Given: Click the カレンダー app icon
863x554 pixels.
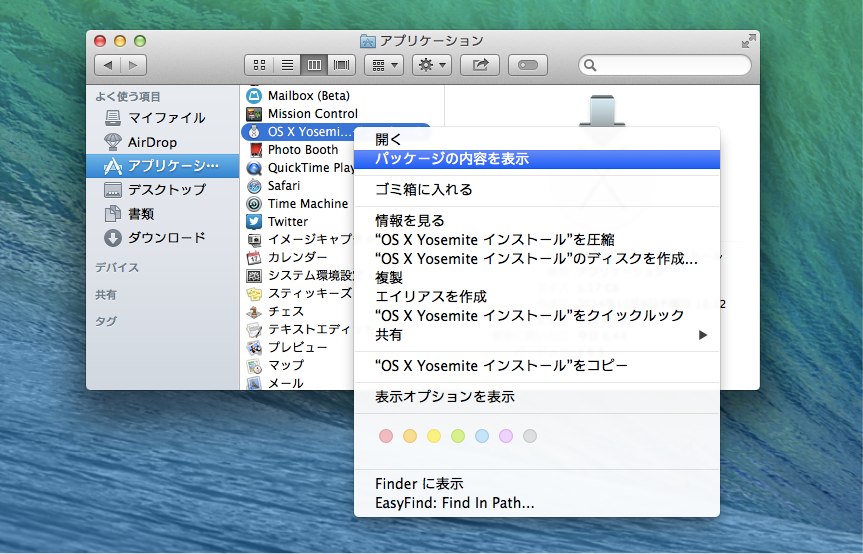Looking at the screenshot, I should click(x=254, y=257).
